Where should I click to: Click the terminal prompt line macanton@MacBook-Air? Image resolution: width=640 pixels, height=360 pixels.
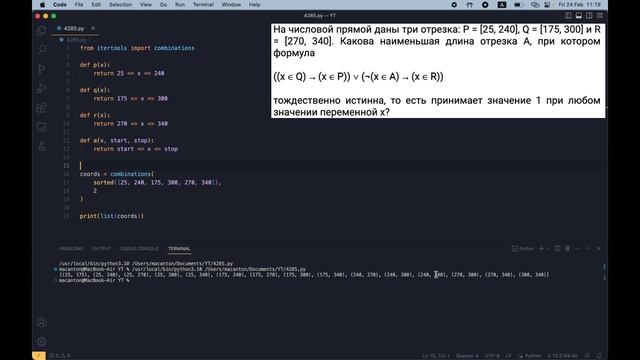pos(94,280)
